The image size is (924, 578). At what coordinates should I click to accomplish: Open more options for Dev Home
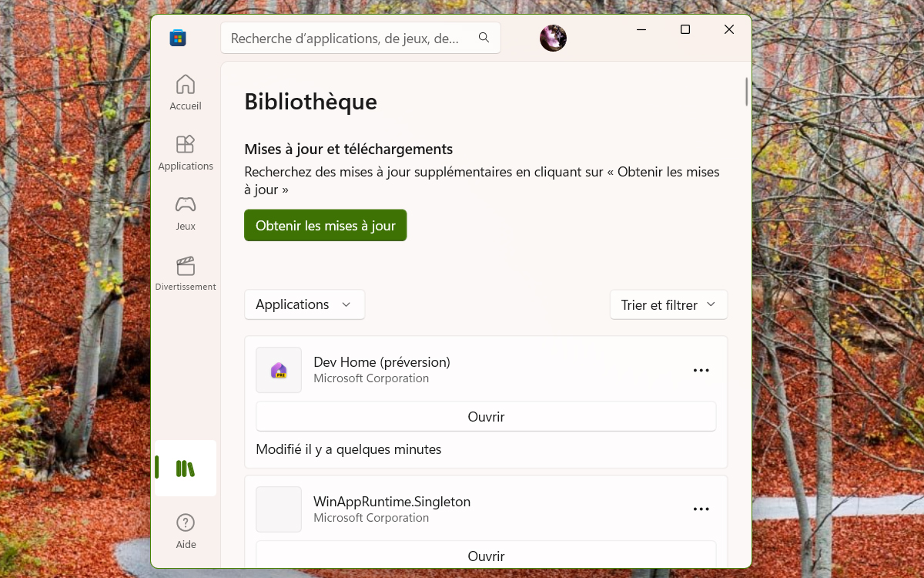pyautogui.click(x=701, y=370)
